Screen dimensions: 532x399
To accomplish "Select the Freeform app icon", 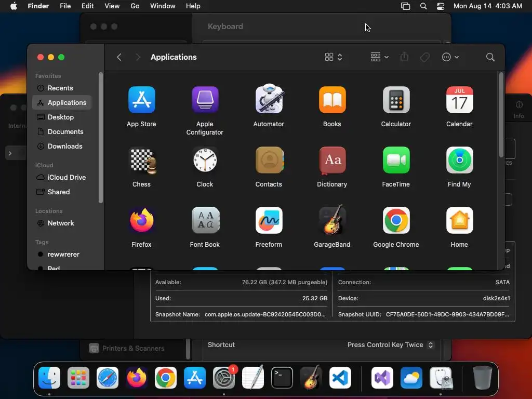I will (x=269, y=220).
